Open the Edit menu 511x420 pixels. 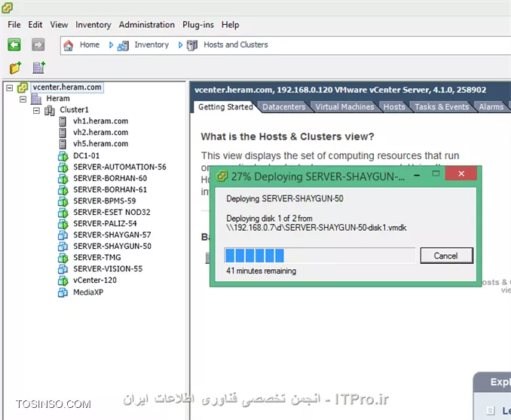(x=35, y=25)
